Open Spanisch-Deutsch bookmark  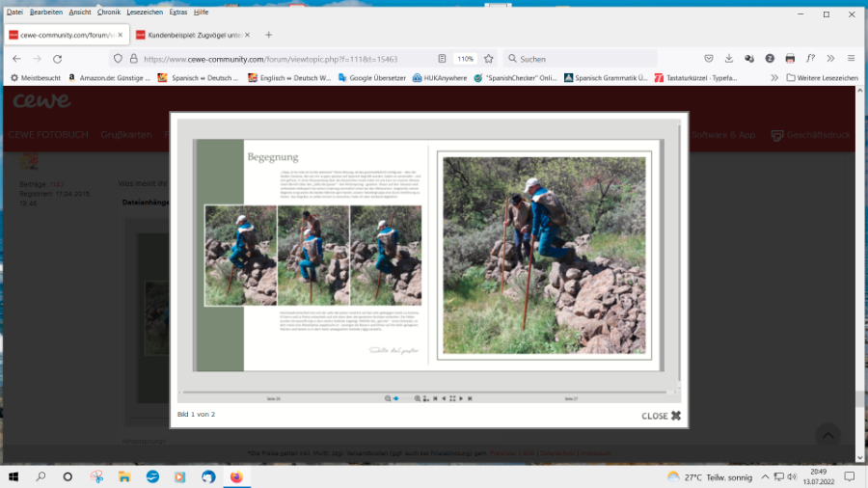coord(198,78)
